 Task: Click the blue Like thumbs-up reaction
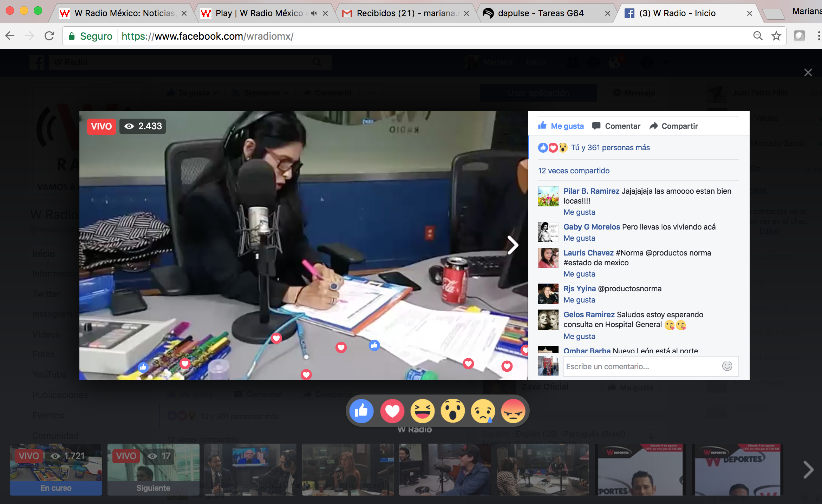(361, 411)
